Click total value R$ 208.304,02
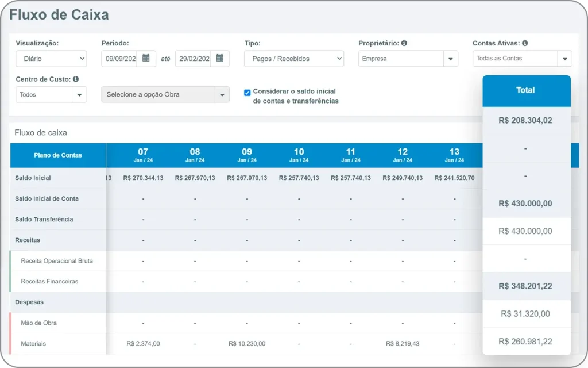Image resolution: width=588 pixels, height=368 pixels. tap(525, 121)
